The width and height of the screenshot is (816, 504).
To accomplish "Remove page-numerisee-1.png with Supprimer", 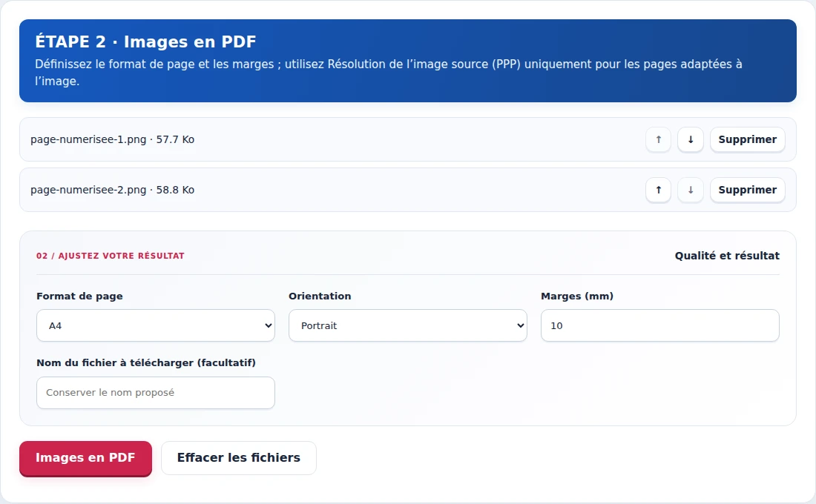I will pos(747,139).
